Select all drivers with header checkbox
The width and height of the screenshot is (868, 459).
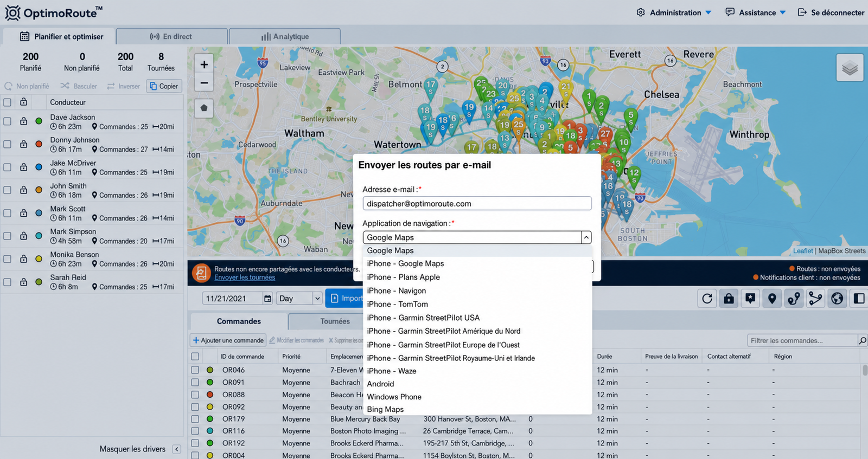click(x=8, y=102)
